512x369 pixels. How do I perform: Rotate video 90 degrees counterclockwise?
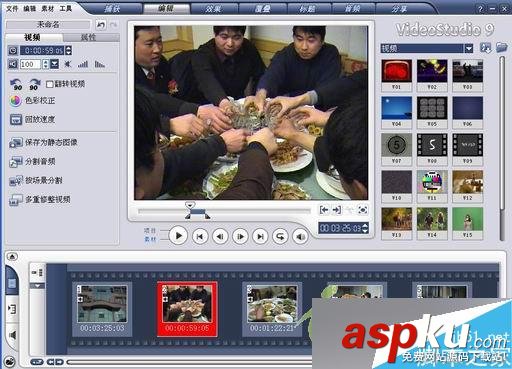16,84
